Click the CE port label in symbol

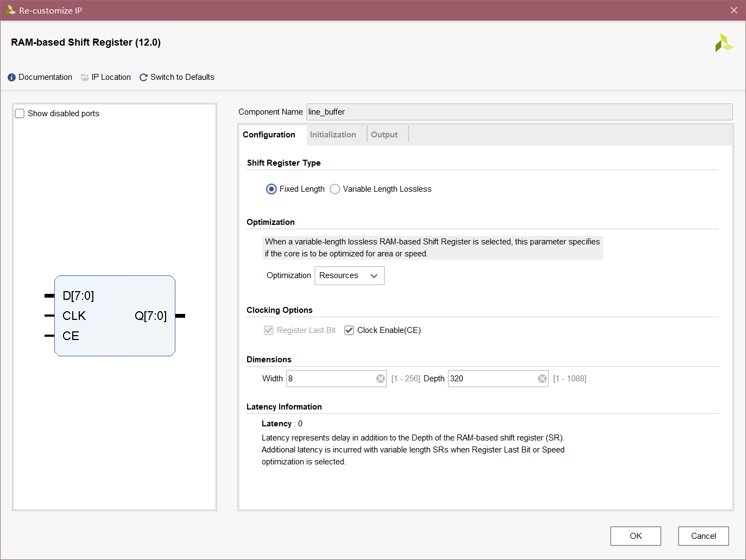[x=71, y=336]
